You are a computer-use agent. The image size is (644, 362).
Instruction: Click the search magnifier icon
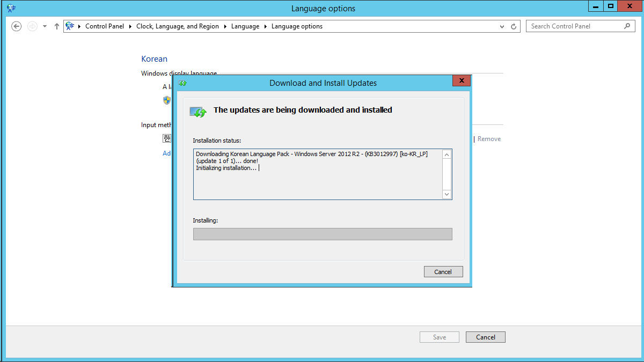tap(627, 26)
